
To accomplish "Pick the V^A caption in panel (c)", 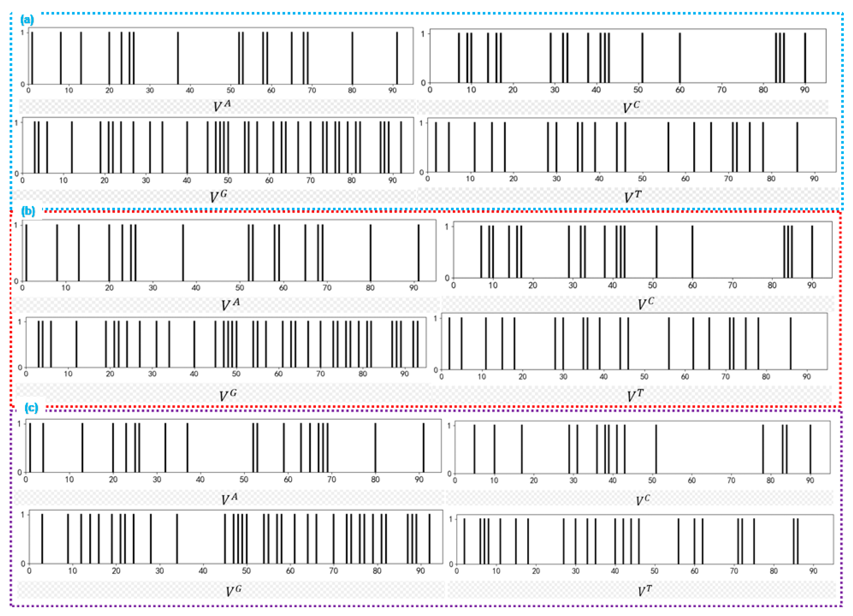I will tap(229, 499).
